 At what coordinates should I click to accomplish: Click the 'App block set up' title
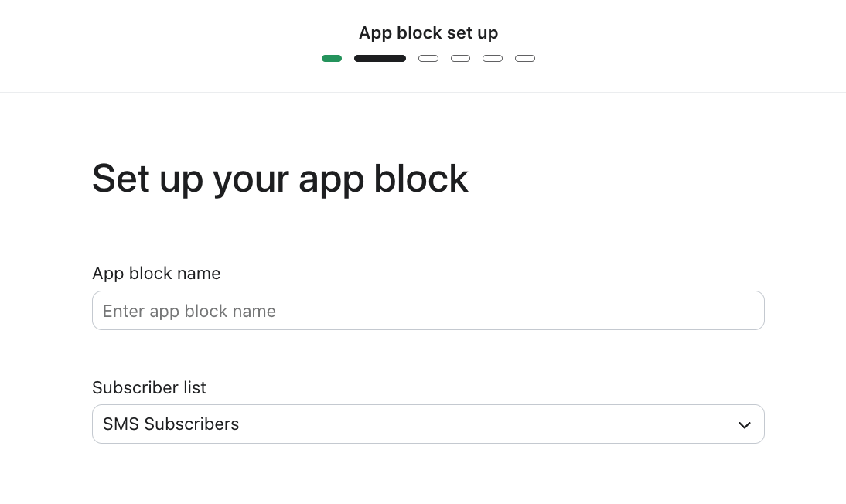click(428, 33)
